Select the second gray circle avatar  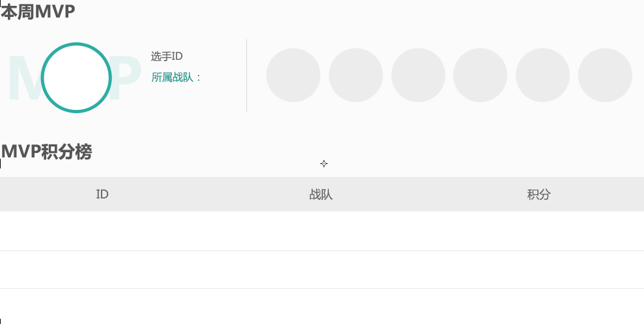point(356,75)
